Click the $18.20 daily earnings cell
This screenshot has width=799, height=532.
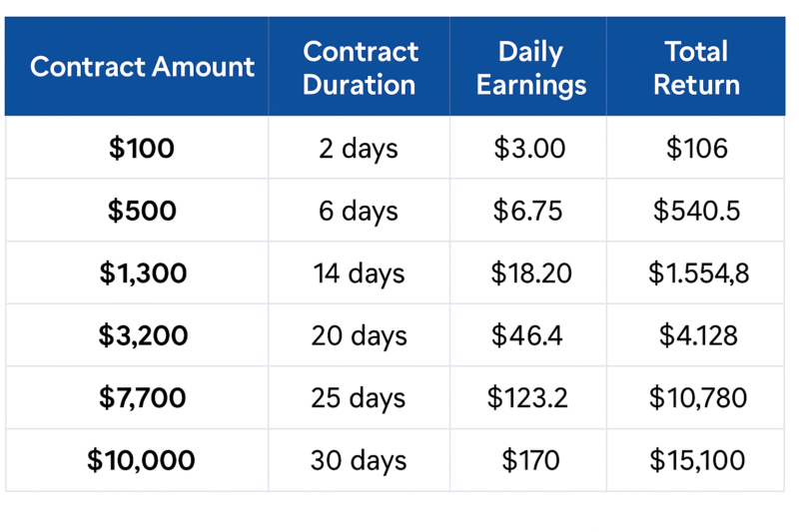click(x=530, y=273)
